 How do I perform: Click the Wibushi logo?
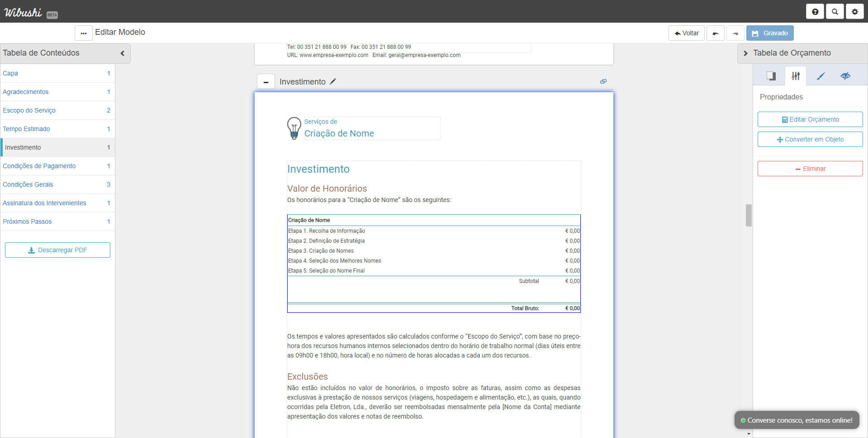23,12
